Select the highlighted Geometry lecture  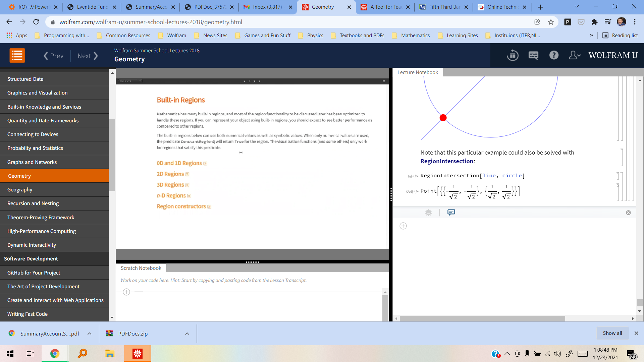54,176
